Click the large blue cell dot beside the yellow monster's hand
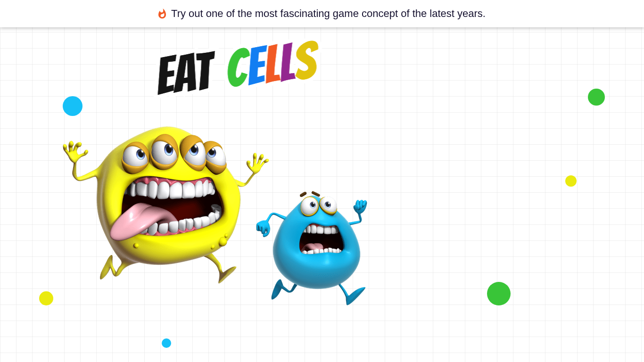The height and width of the screenshot is (362, 644). [x=73, y=106]
